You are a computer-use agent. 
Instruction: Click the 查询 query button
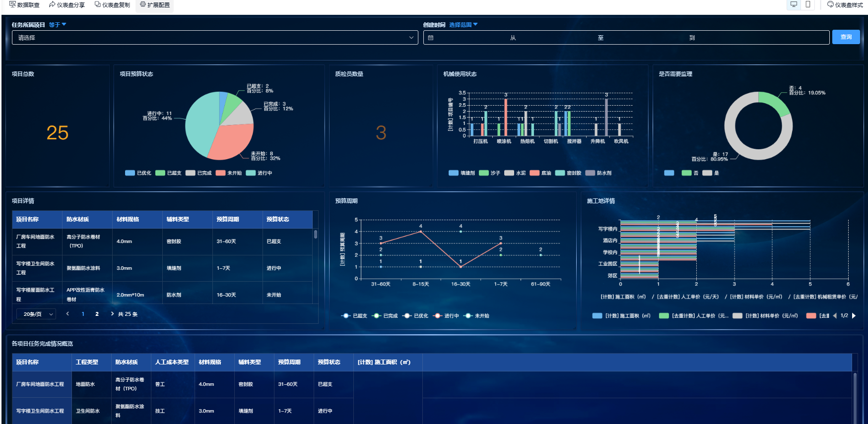coord(846,37)
